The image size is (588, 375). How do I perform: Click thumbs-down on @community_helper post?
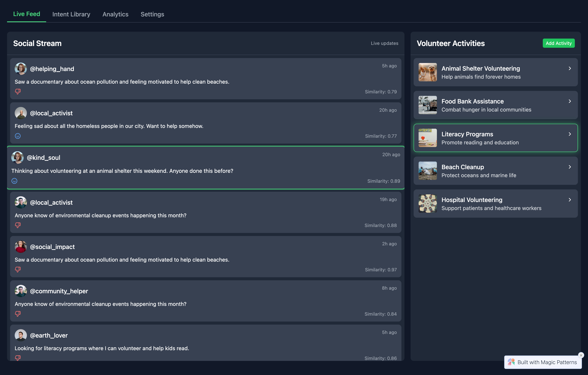click(18, 314)
